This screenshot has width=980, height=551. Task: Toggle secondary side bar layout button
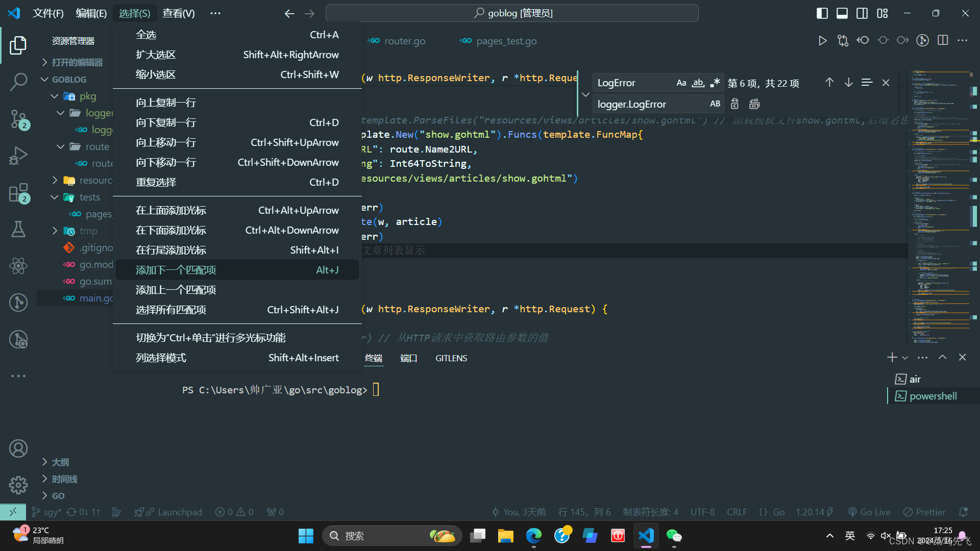point(862,13)
